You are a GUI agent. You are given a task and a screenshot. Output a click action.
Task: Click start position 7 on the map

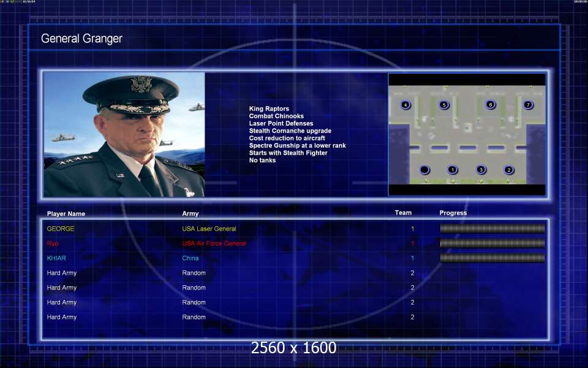528,105
